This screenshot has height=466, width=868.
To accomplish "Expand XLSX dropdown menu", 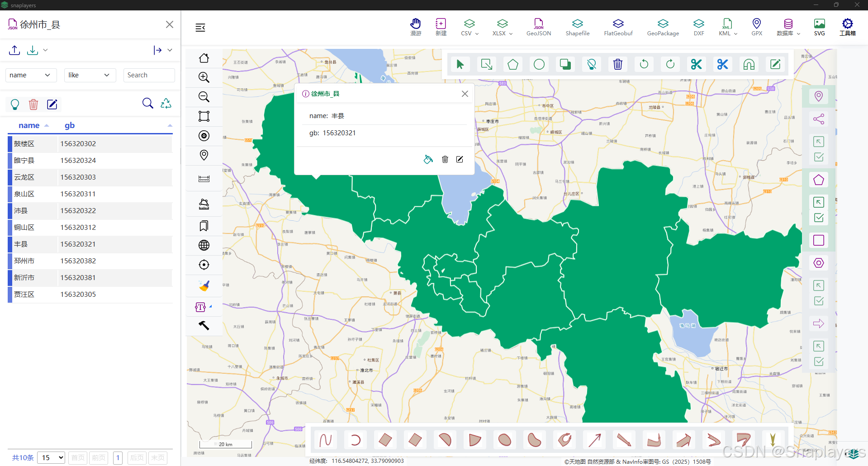I will (x=503, y=27).
